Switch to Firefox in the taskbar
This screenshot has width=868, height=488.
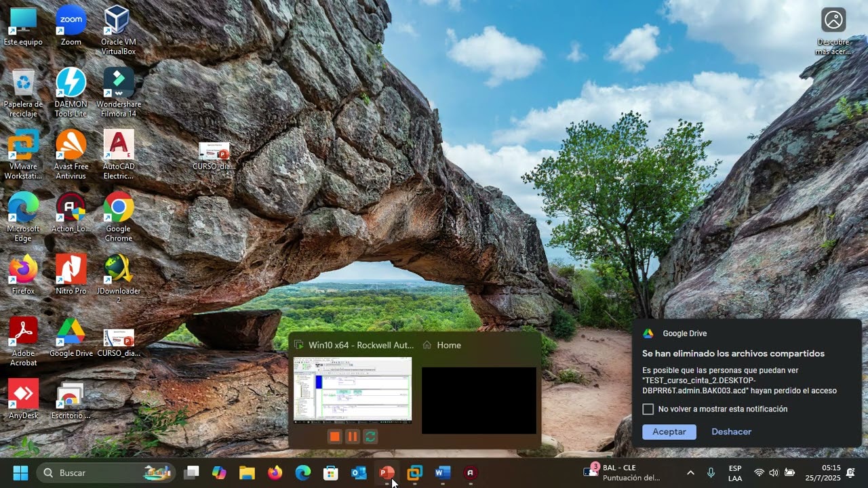click(x=275, y=472)
